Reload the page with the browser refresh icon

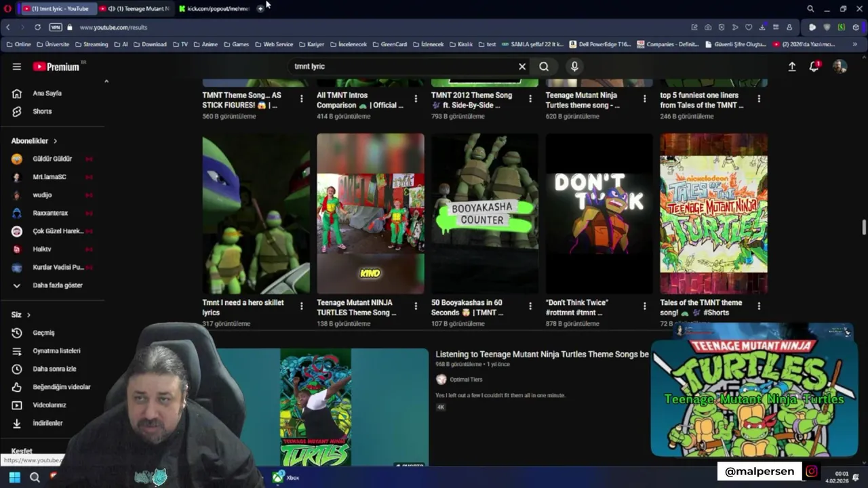point(37,27)
